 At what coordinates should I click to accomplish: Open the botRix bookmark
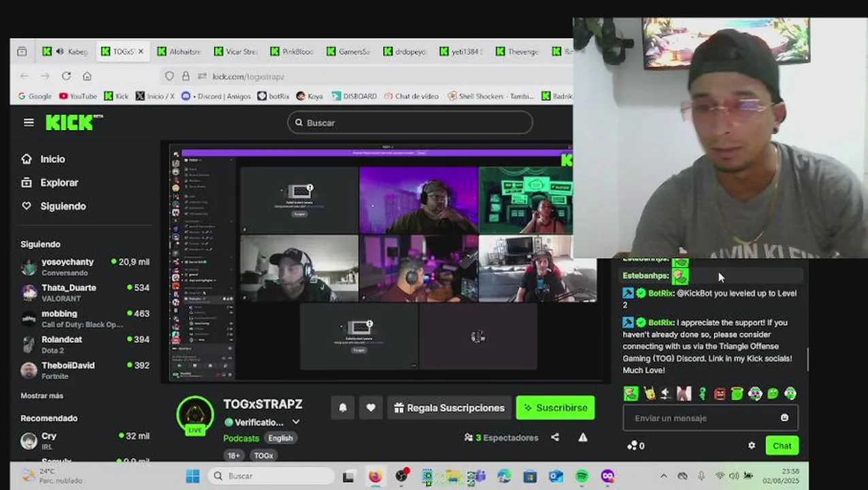[273, 97]
